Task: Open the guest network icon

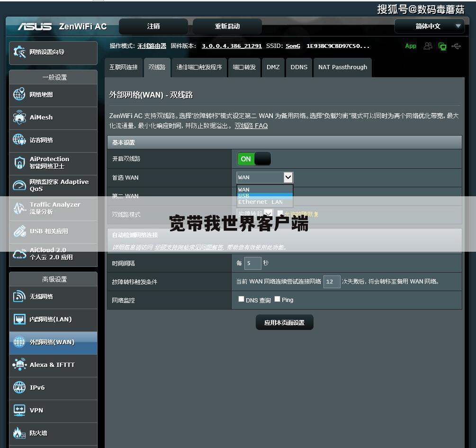Action: 19,140
